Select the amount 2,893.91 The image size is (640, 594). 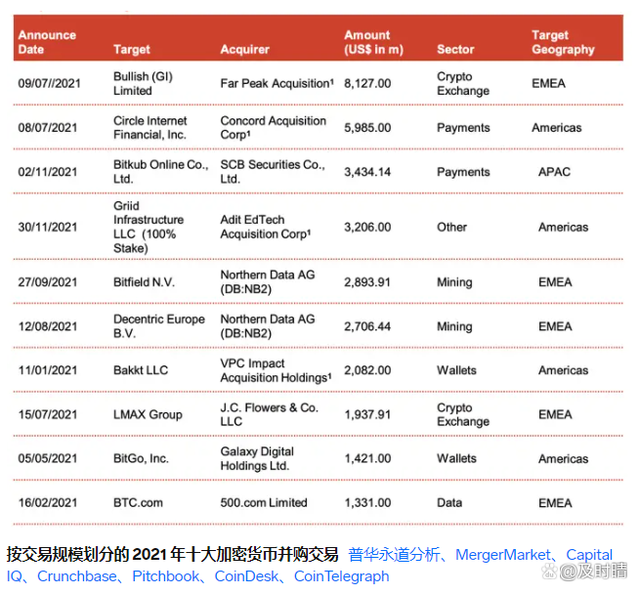(x=367, y=282)
